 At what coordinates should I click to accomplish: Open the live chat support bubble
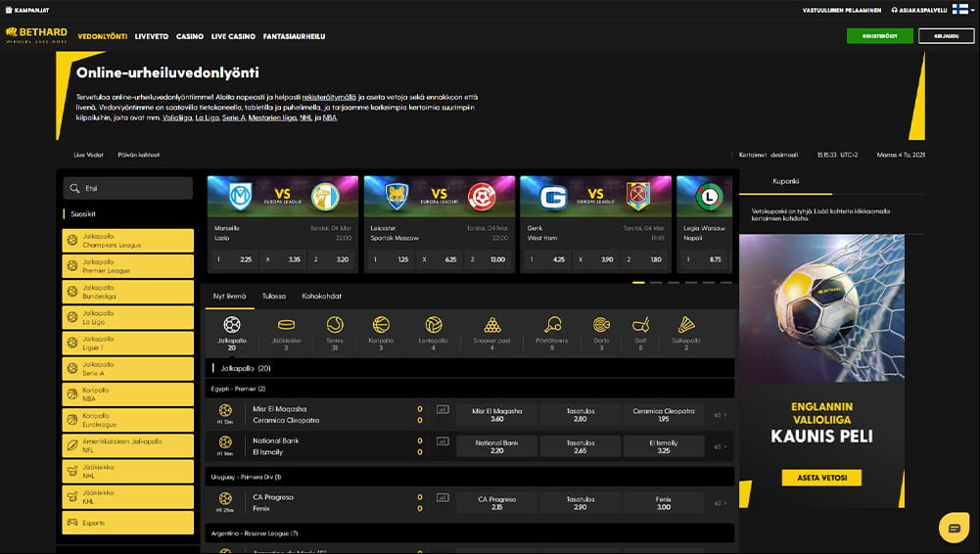click(954, 528)
